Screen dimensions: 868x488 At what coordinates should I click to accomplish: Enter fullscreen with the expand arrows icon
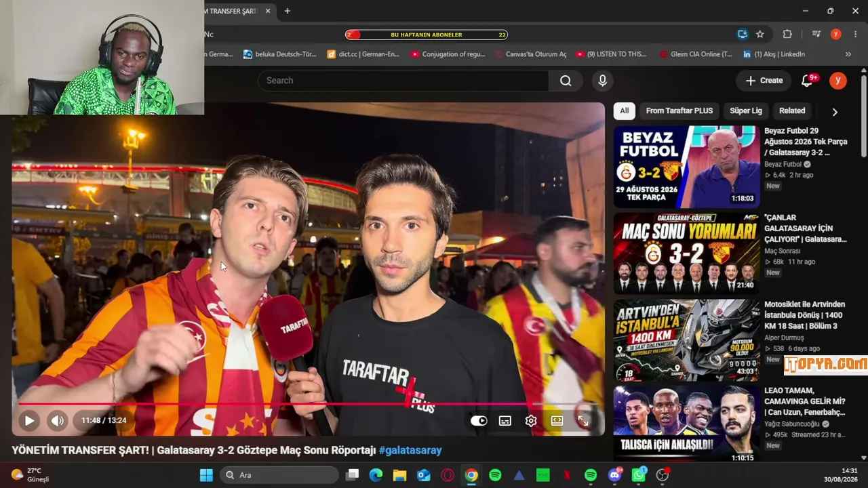tap(583, 421)
